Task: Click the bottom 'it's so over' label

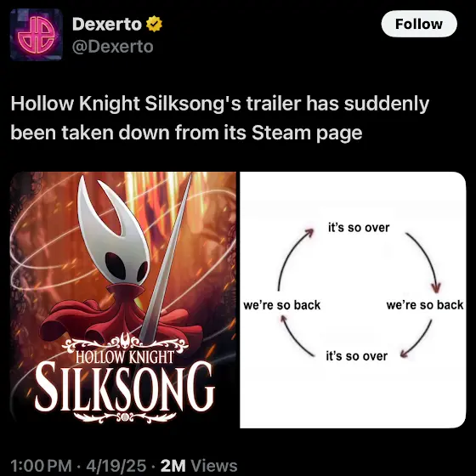Action: tap(356, 356)
